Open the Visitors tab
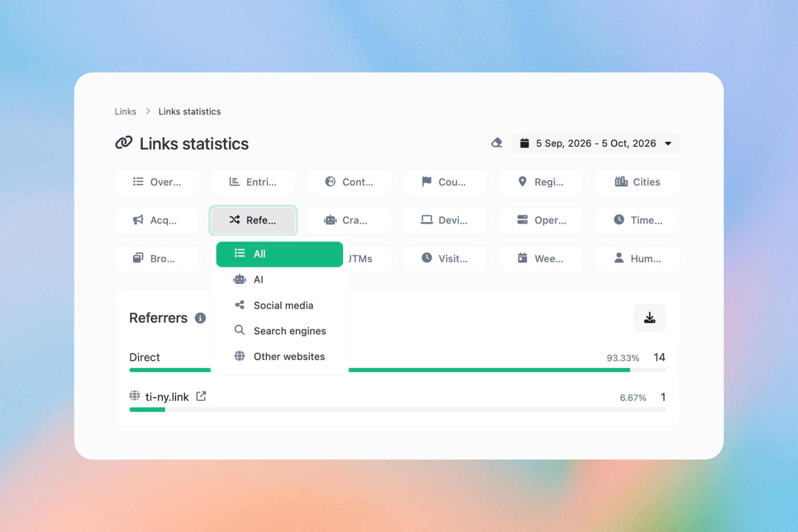The image size is (798, 532). tap(445, 258)
